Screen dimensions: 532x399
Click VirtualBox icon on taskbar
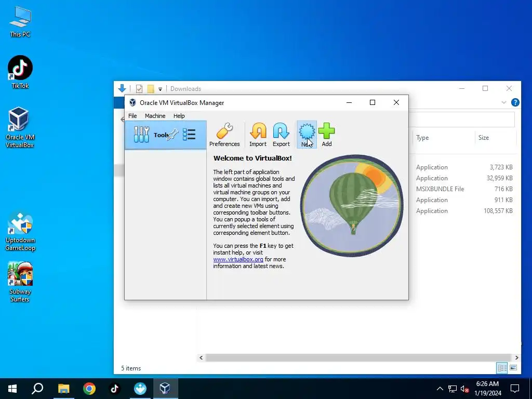click(165, 389)
